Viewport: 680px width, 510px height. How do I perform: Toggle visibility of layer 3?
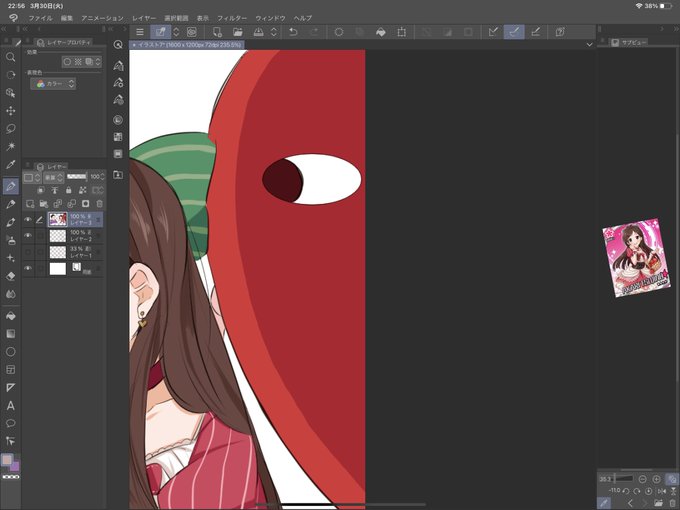click(x=28, y=219)
